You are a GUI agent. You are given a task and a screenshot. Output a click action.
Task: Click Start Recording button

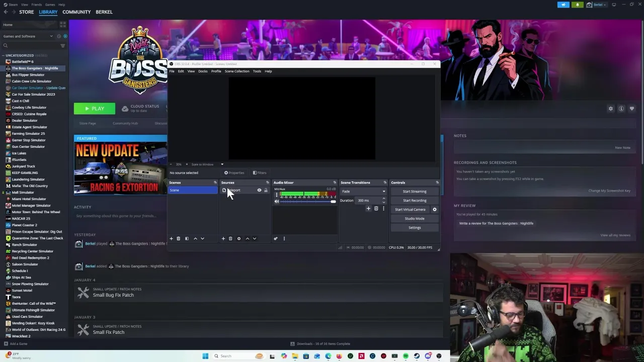coord(415,201)
